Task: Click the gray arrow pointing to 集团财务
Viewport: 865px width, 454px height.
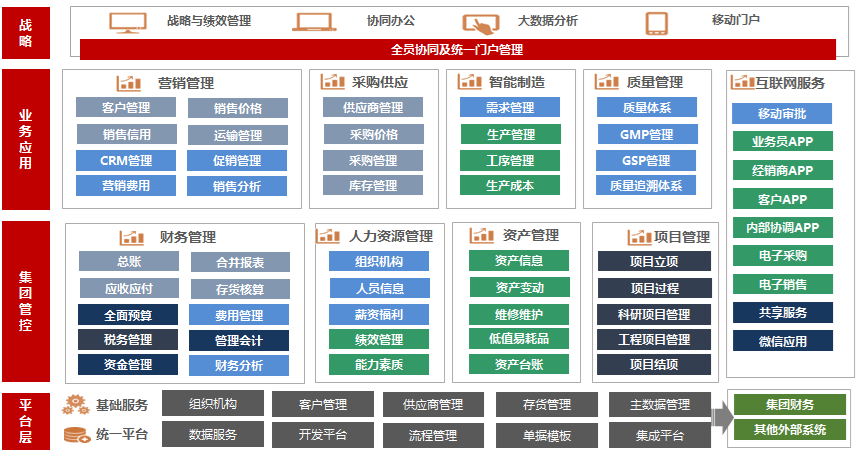Action: tap(720, 417)
